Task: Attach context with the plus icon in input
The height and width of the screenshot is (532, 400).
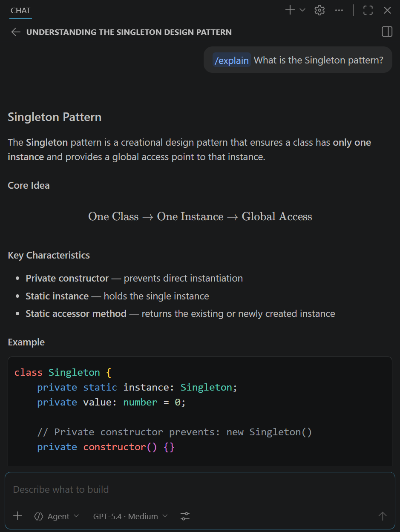Action: tap(17, 516)
